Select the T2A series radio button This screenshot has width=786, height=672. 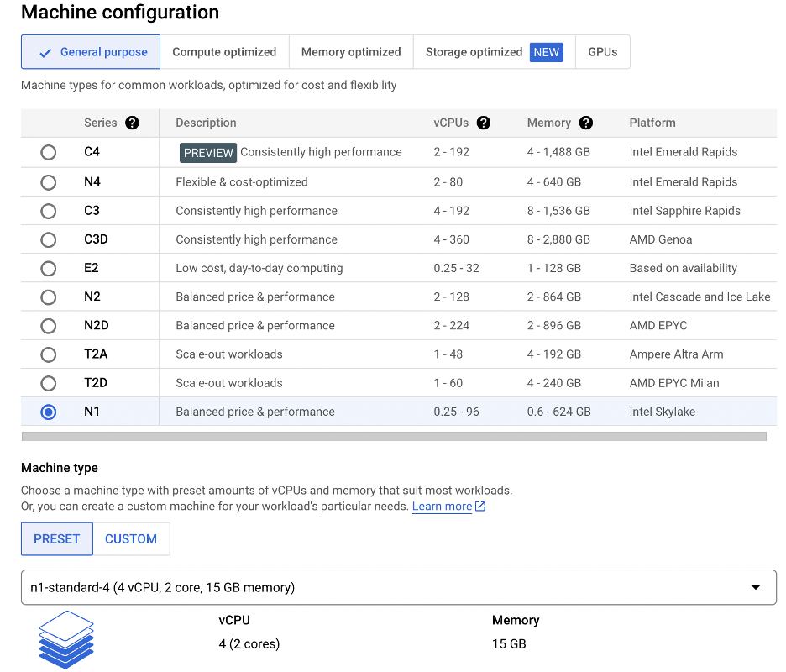coord(49,354)
